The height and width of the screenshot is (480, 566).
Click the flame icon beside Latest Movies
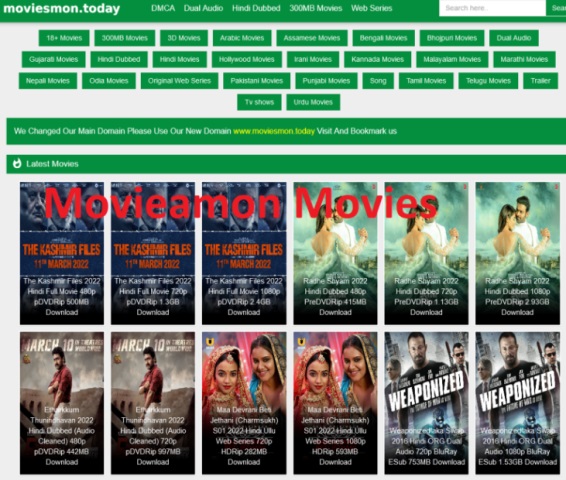(17, 163)
